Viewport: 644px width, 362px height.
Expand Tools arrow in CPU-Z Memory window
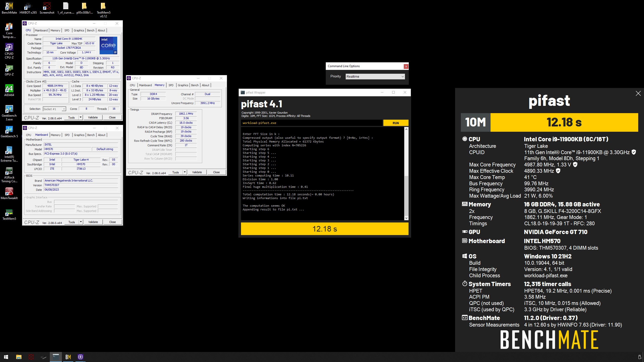click(x=185, y=172)
